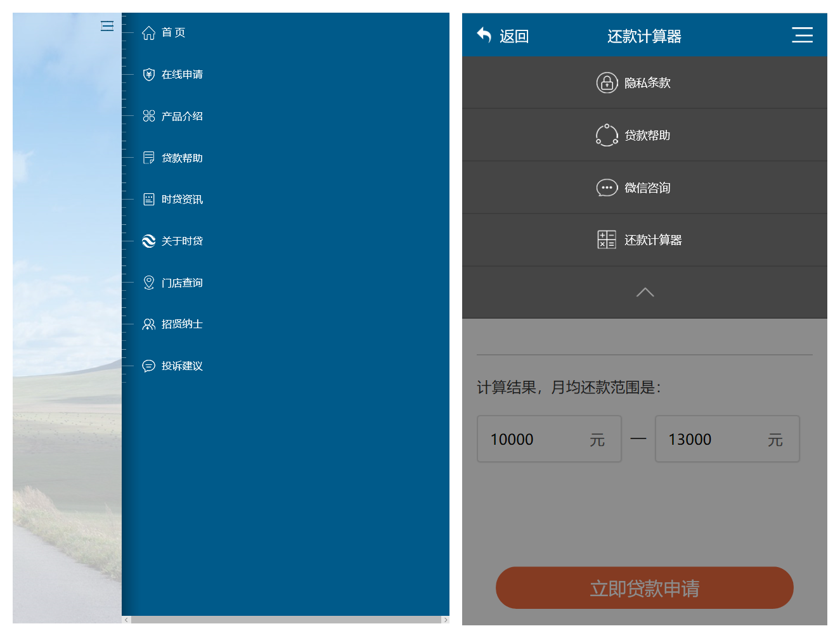Image resolution: width=840 pixels, height=638 pixels.
Task: Click the minimum repayment field showing 10000
Action: pyautogui.click(x=549, y=439)
